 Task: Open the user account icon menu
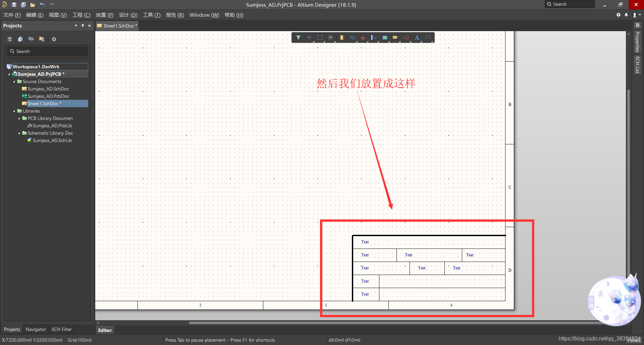[x=636, y=15]
